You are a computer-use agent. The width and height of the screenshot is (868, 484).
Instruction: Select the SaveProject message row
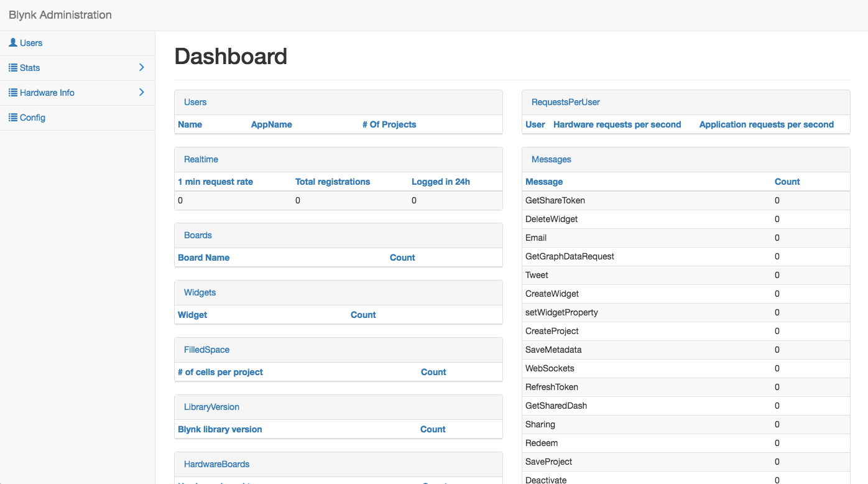tap(686, 462)
